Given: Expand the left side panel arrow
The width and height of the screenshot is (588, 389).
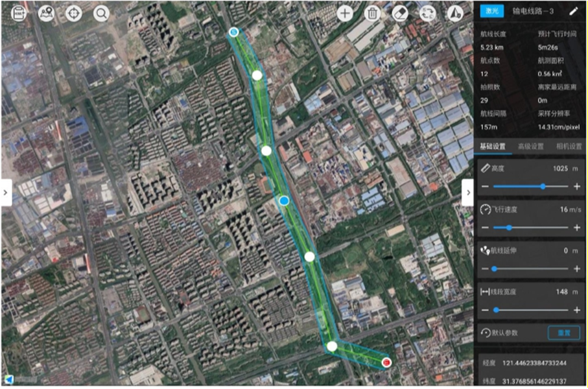Looking at the screenshot, I should coord(6,193).
